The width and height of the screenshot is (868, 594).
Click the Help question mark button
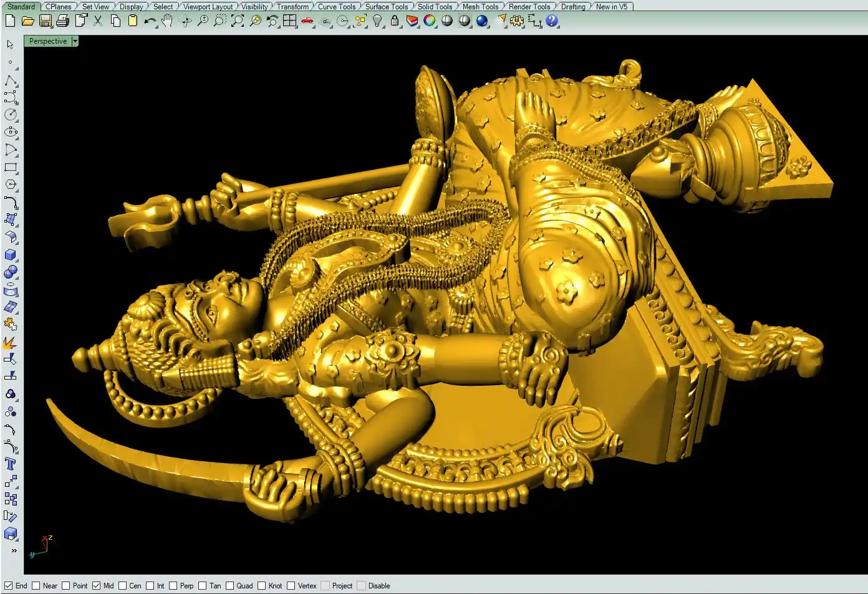pos(552,21)
